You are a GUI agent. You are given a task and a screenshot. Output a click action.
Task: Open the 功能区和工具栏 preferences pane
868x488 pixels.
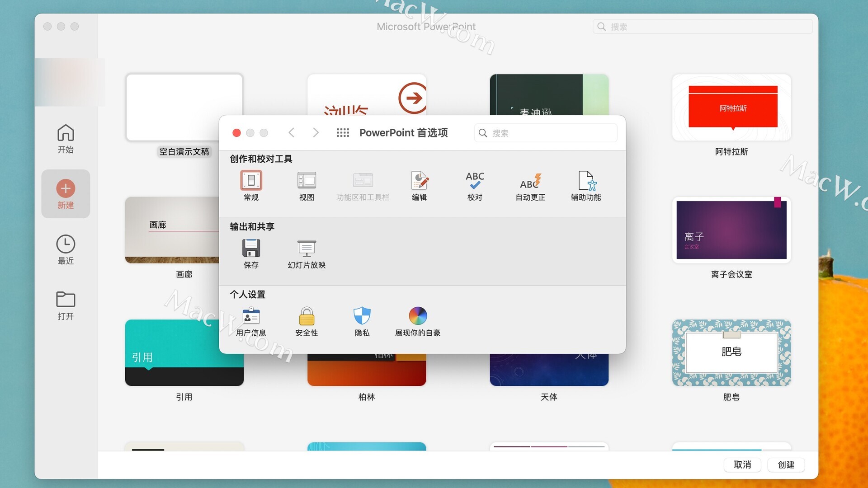[363, 186]
